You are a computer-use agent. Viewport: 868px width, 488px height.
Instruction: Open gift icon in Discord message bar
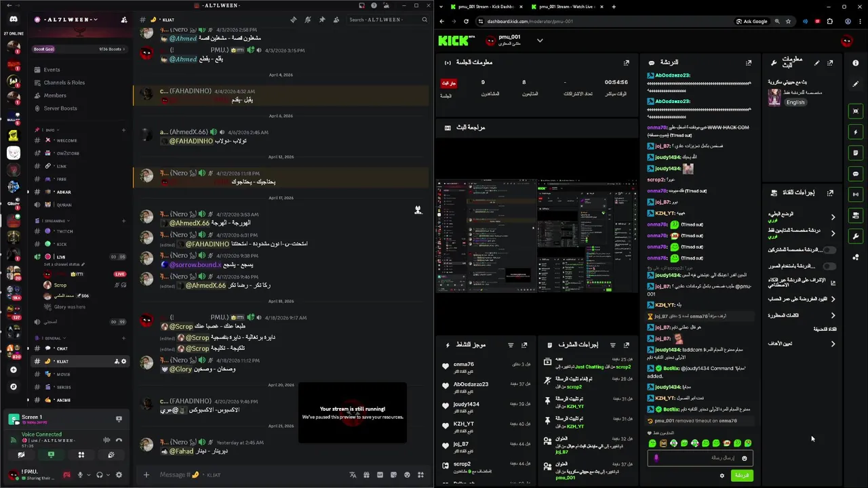tap(366, 475)
